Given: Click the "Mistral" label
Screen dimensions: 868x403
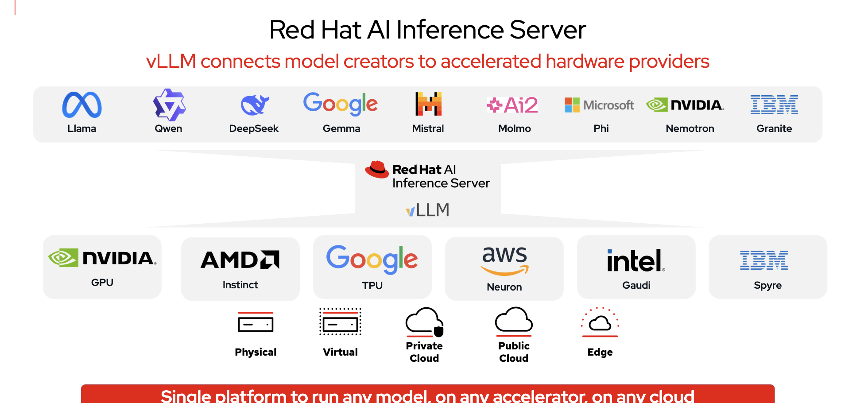Looking at the screenshot, I should [x=428, y=128].
